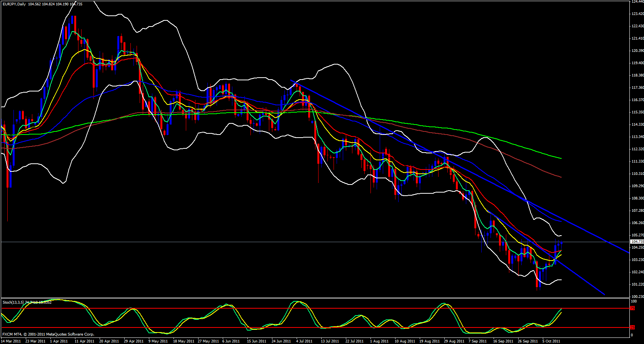Click the 26 Sep 2011 date label
The image size is (644, 344).
[x=527, y=341]
